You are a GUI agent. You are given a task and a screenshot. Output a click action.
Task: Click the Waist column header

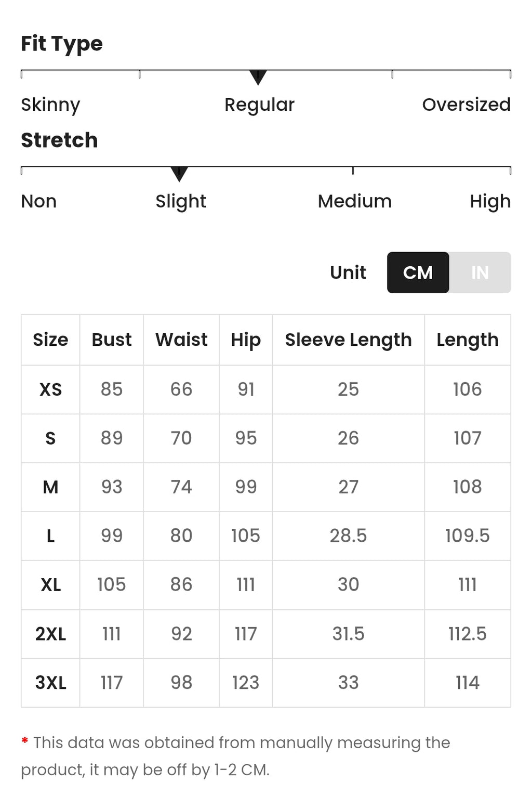tap(181, 340)
